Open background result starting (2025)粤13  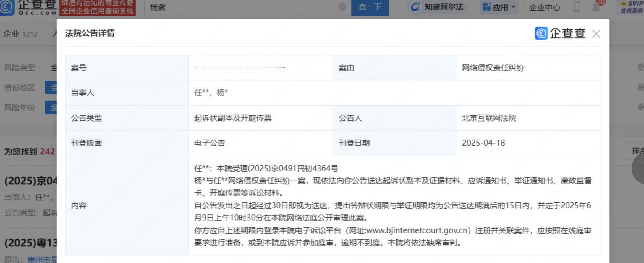tap(31, 243)
